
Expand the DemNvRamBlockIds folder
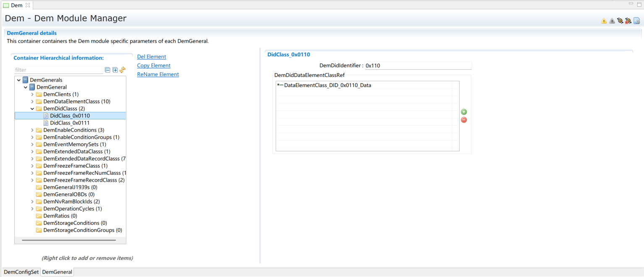pos(32,202)
